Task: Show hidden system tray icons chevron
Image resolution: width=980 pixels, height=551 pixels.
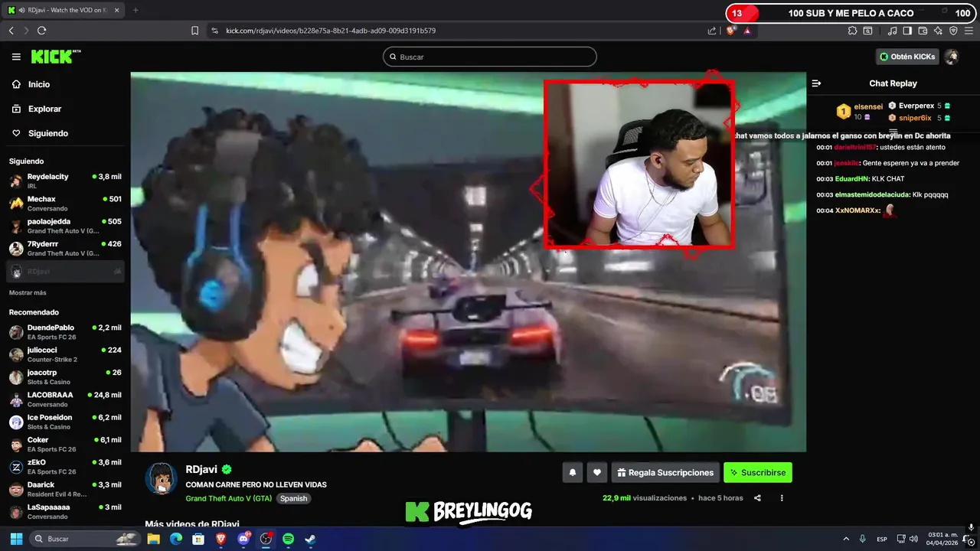Action: click(846, 539)
